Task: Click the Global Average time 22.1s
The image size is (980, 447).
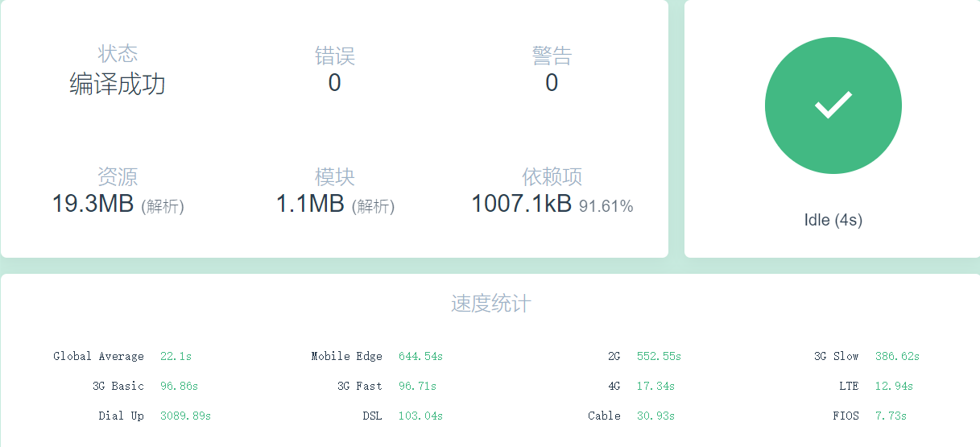Action: (x=176, y=356)
